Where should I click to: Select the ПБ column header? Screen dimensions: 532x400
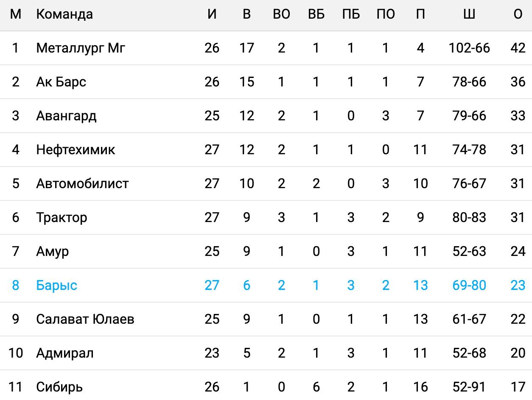click(x=350, y=14)
